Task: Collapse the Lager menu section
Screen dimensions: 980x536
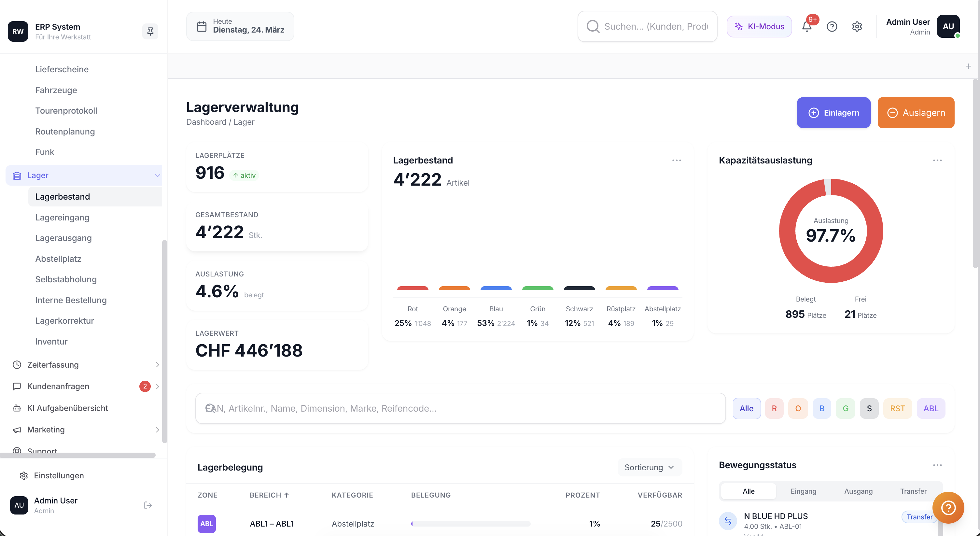Action: coord(158,176)
